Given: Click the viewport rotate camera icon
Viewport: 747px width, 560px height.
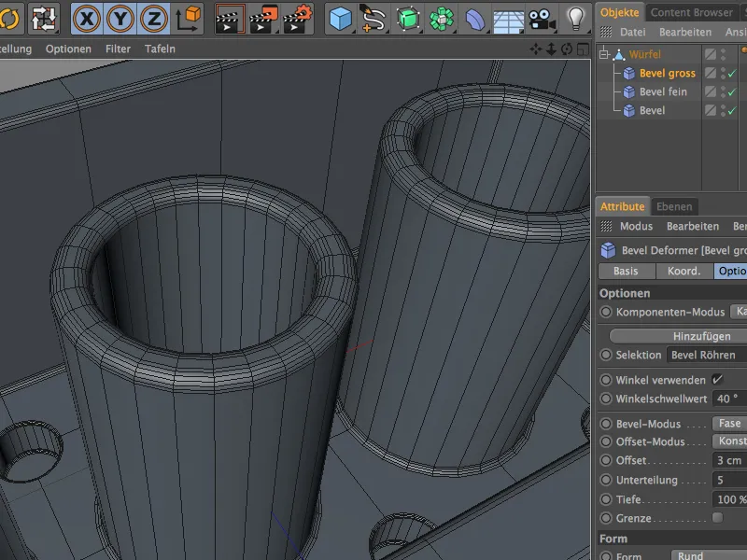Looking at the screenshot, I should [567, 49].
